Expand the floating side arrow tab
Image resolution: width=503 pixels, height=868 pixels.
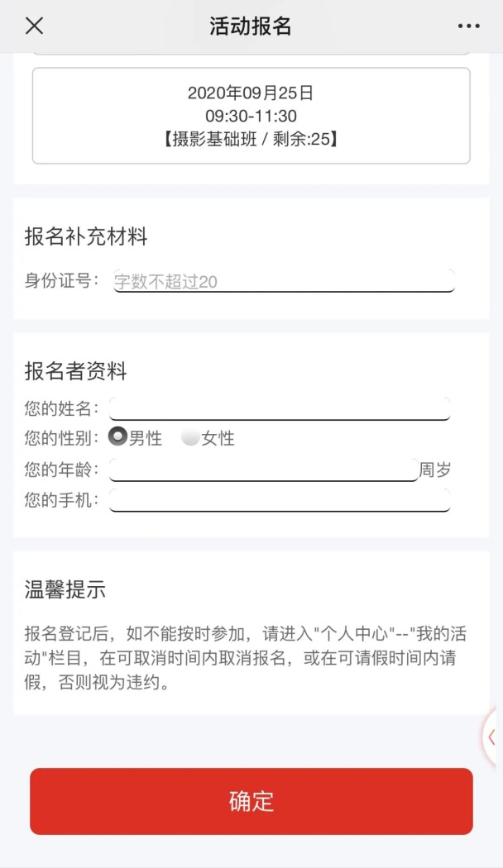click(x=492, y=737)
